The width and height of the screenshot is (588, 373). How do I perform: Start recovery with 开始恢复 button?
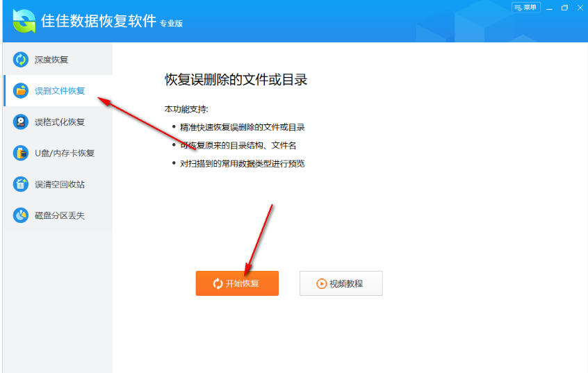point(237,283)
